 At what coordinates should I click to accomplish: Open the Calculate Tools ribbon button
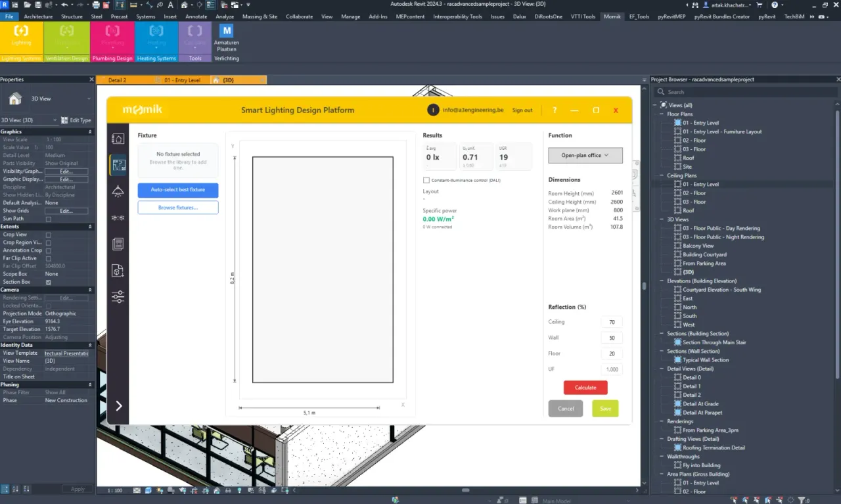[195, 38]
